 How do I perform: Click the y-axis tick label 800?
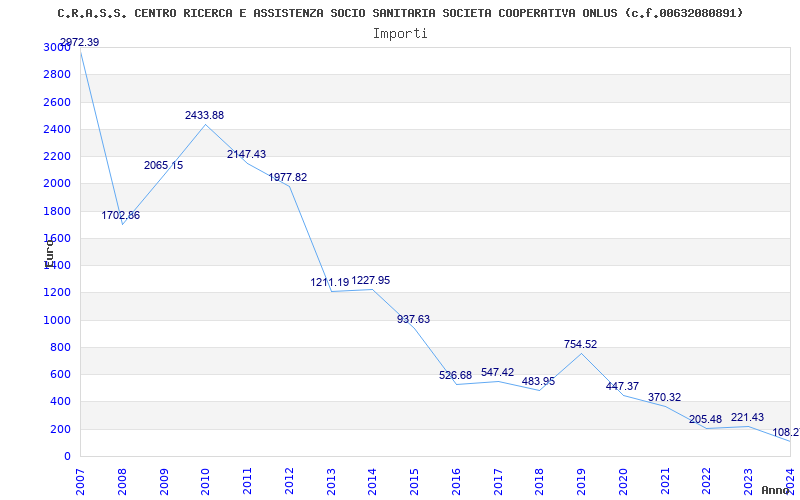click(x=60, y=347)
